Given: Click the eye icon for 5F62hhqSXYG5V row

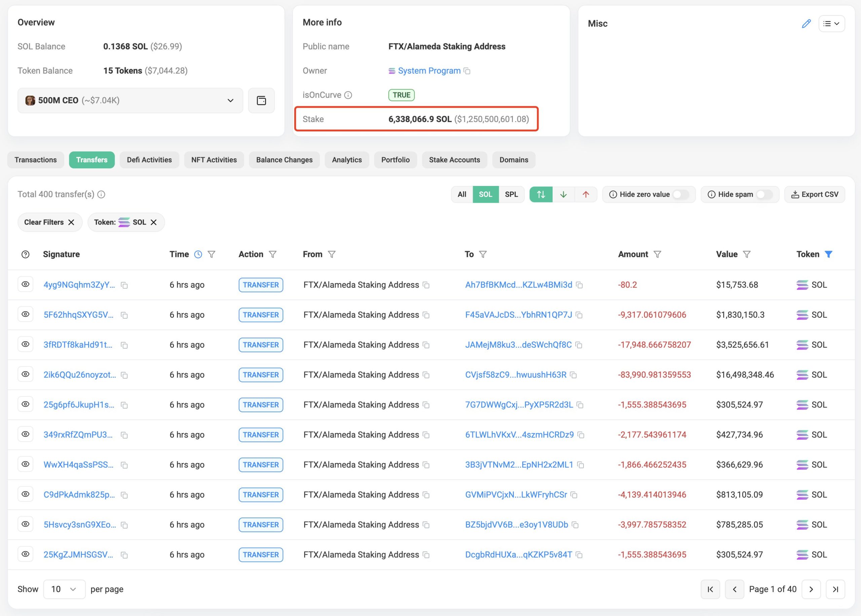Looking at the screenshot, I should [26, 314].
